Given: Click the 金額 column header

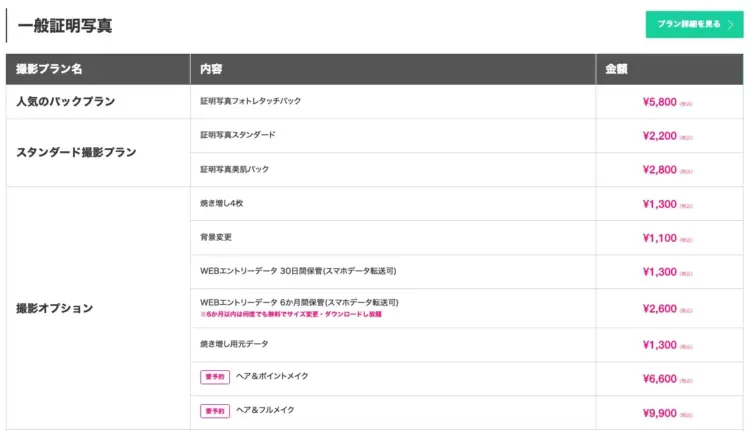Looking at the screenshot, I should (616, 69).
